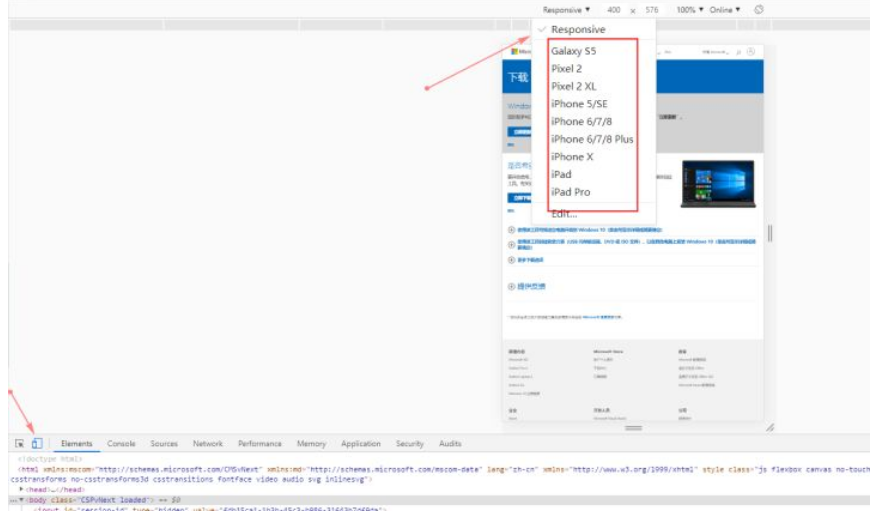Open the Online throttling dropdown
Viewport: 873px width, 513px height.
pyautogui.click(x=725, y=10)
